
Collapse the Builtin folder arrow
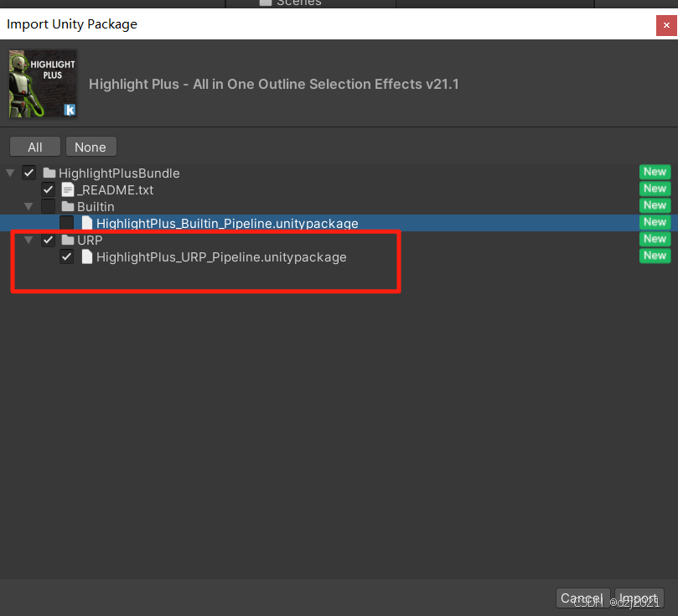(x=29, y=207)
